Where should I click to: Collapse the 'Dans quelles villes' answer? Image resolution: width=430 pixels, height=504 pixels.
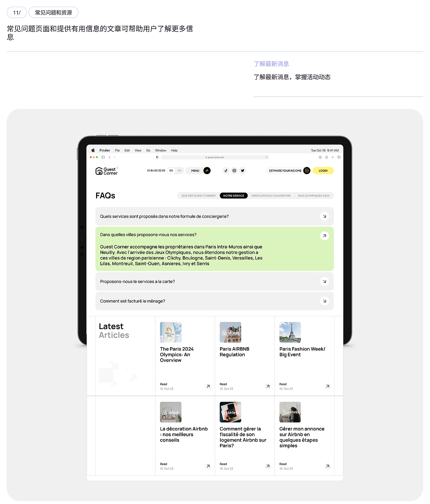click(325, 236)
